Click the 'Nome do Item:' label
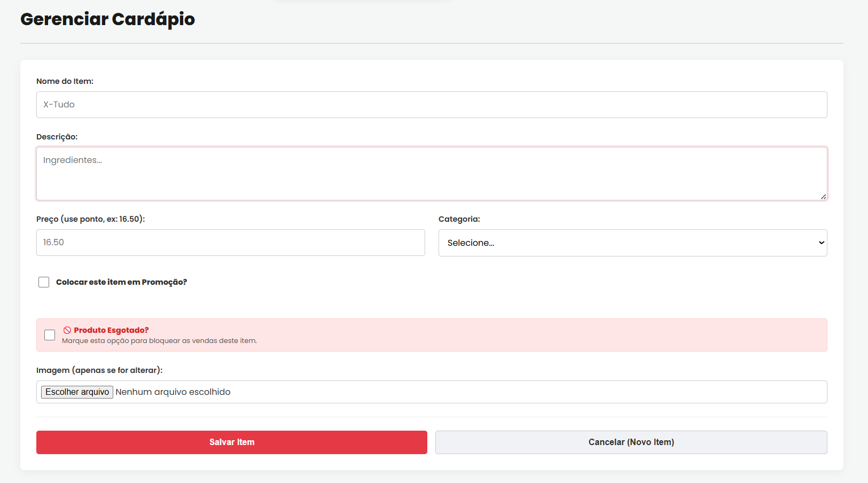Screen dimensions: 868x483 [x=65, y=81]
